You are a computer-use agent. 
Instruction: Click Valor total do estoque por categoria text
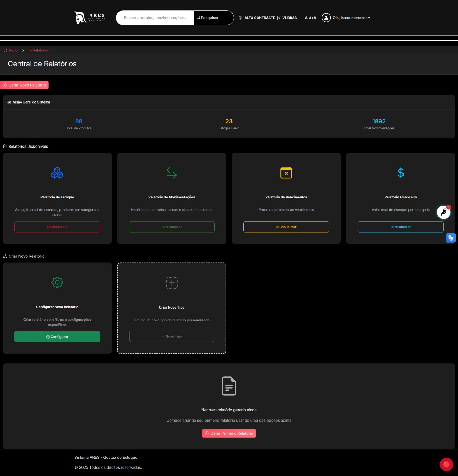click(401, 210)
